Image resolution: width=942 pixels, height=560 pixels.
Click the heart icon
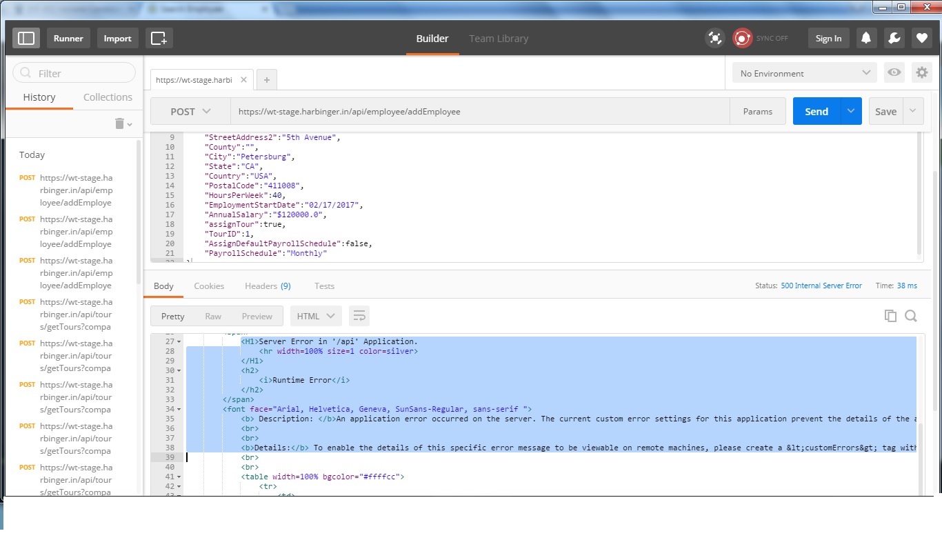[x=921, y=38]
